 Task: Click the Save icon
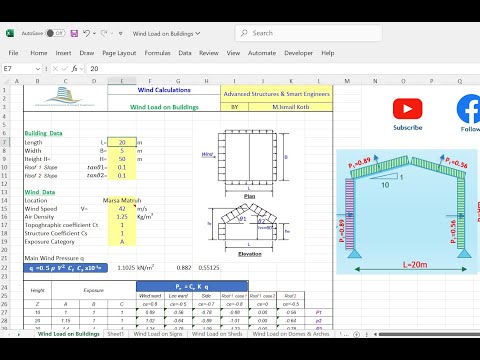click(74, 33)
